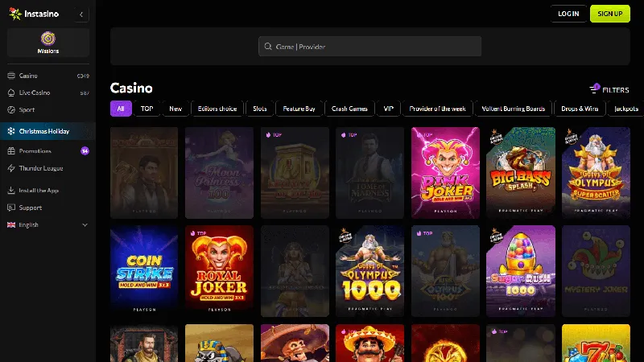Select the All category tab

click(121, 109)
